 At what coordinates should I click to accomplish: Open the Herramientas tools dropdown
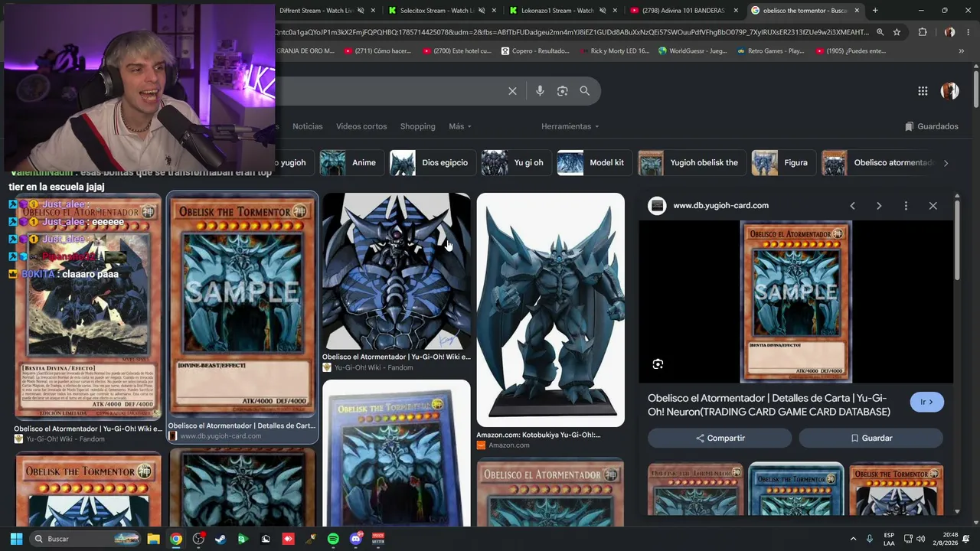pyautogui.click(x=570, y=126)
